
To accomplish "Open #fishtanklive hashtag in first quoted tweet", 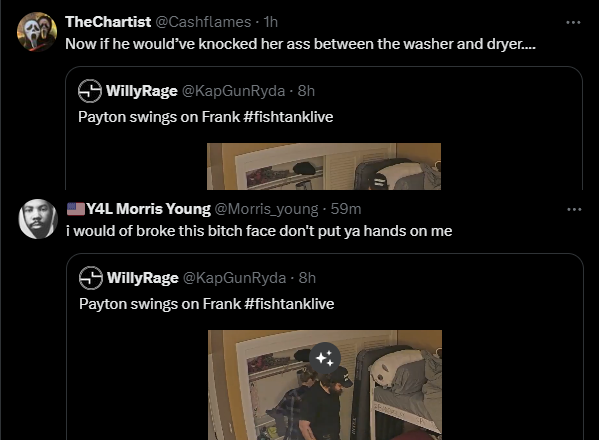I will (x=288, y=117).
